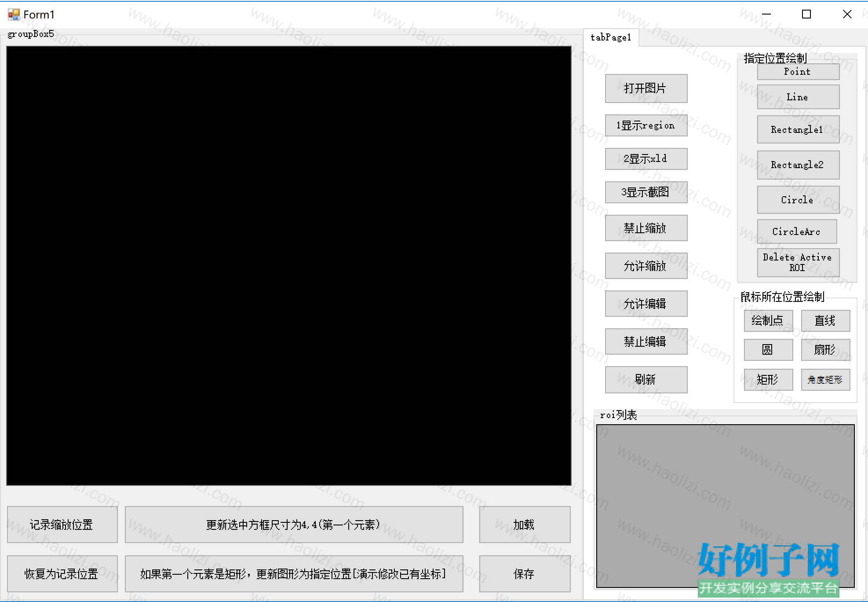Disable editing with 禁止编辑
868x602 pixels.
[646, 341]
